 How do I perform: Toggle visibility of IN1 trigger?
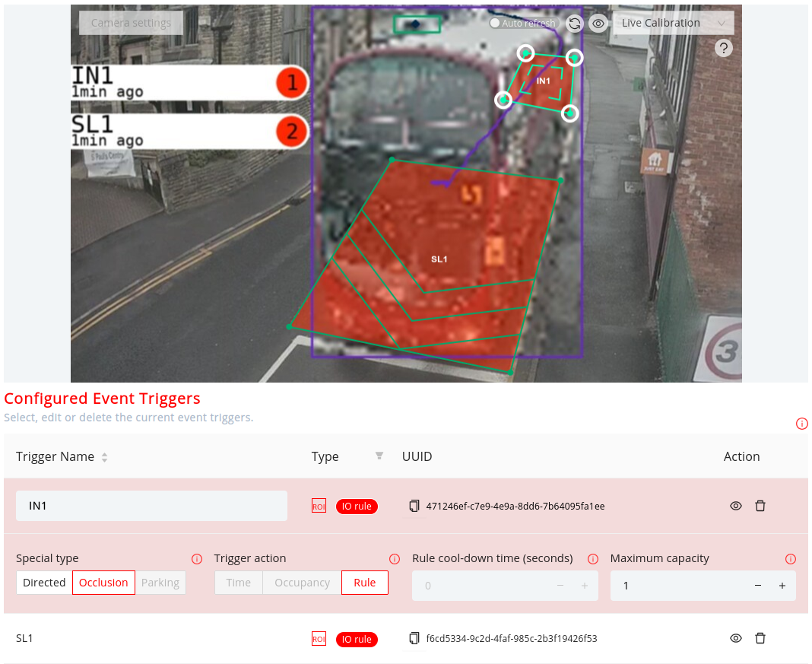(735, 506)
